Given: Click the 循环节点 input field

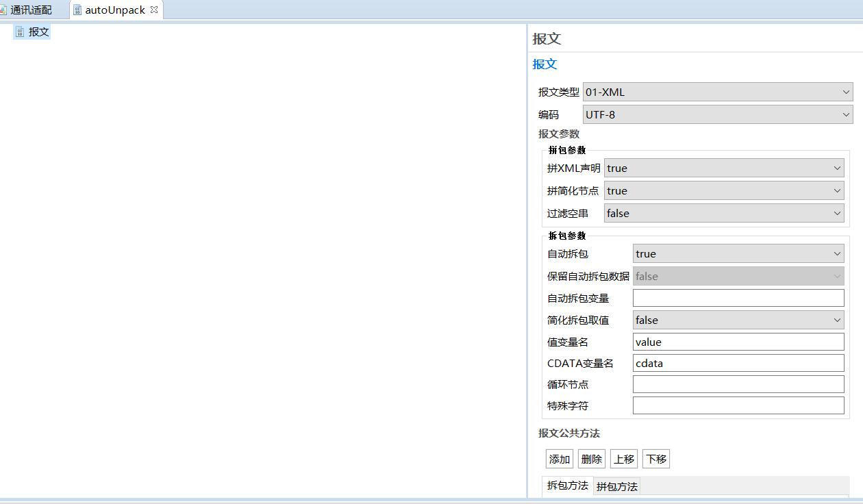Looking at the screenshot, I should [x=738, y=385].
